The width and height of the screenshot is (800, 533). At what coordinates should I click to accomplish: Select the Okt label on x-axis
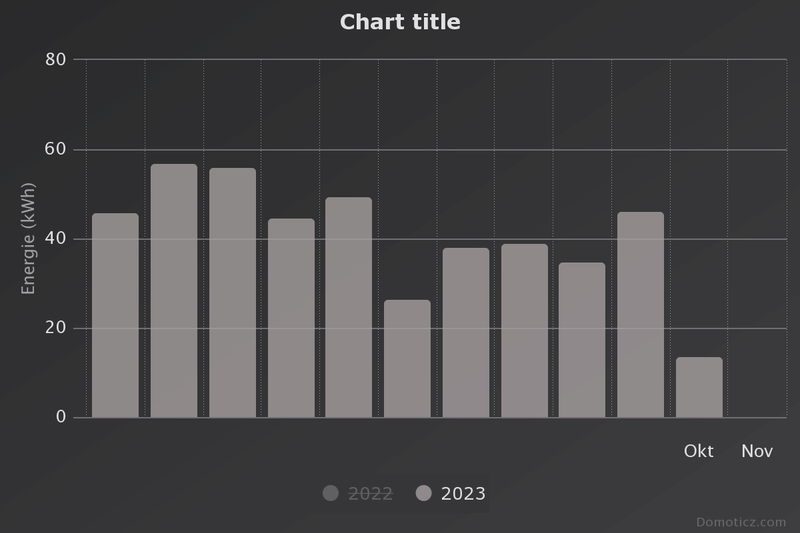(x=698, y=451)
